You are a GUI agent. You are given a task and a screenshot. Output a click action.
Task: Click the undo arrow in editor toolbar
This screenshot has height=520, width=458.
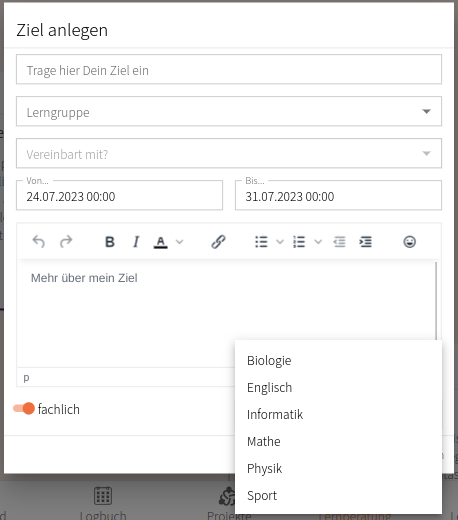pos(39,242)
